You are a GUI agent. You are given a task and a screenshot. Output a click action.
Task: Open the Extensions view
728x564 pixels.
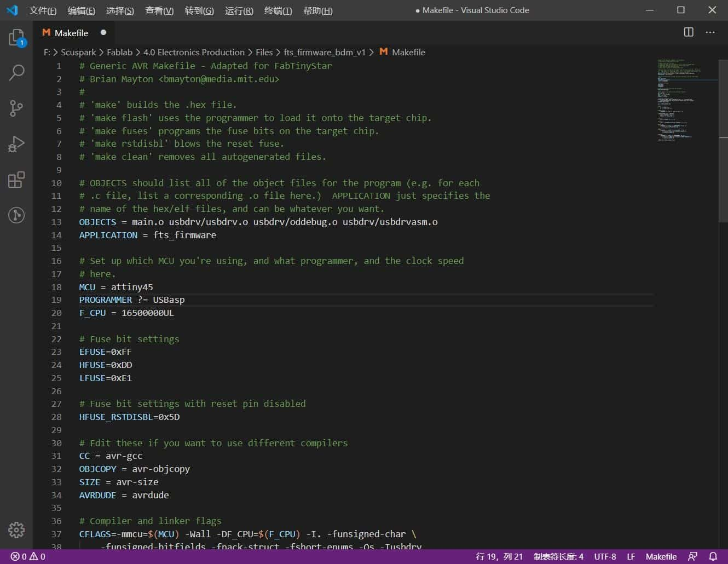[x=16, y=180]
